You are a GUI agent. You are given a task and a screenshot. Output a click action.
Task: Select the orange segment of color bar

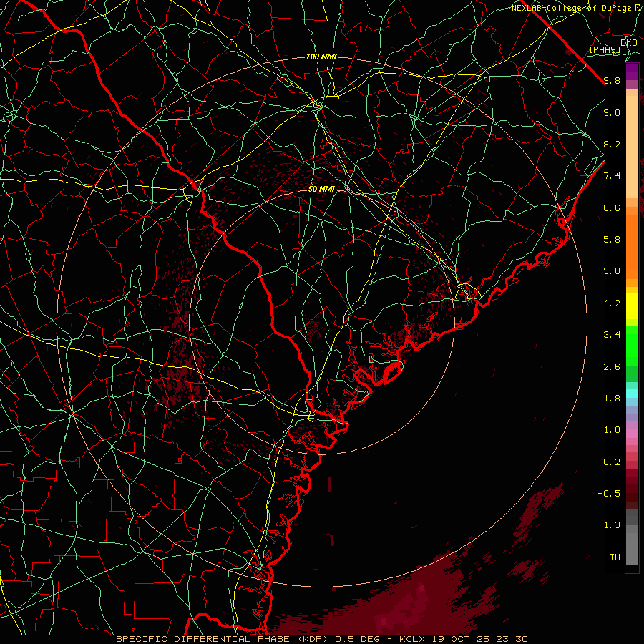pyautogui.click(x=632, y=247)
